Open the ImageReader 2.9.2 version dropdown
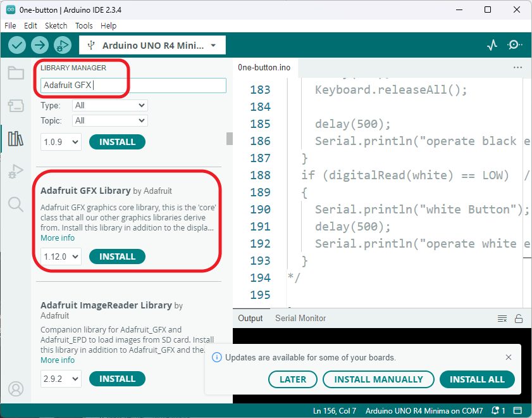 pos(61,379)
